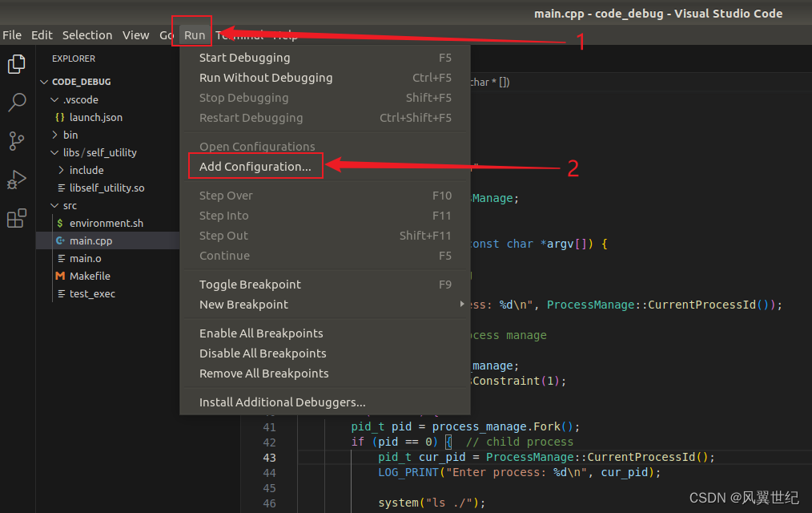Click the main.o file icon
The width and height of the screenshot is (812, 513).
coord(61,259)
